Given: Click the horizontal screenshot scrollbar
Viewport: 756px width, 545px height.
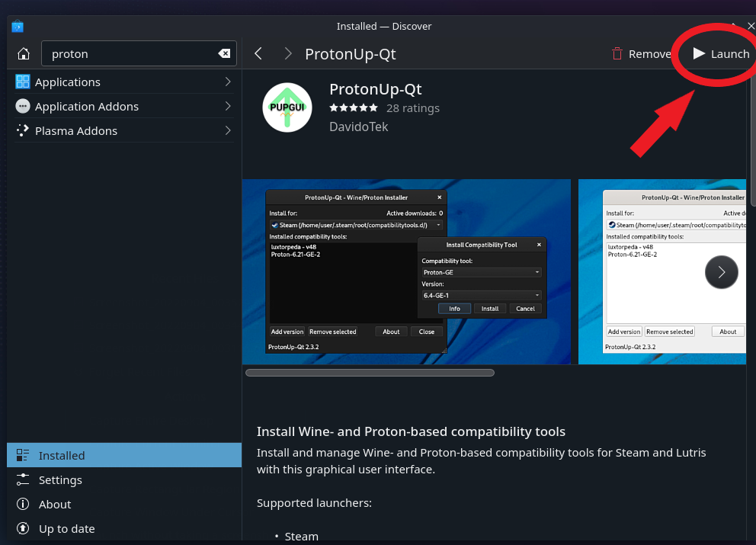Looking at the screenshot, I should pos(370,372).
